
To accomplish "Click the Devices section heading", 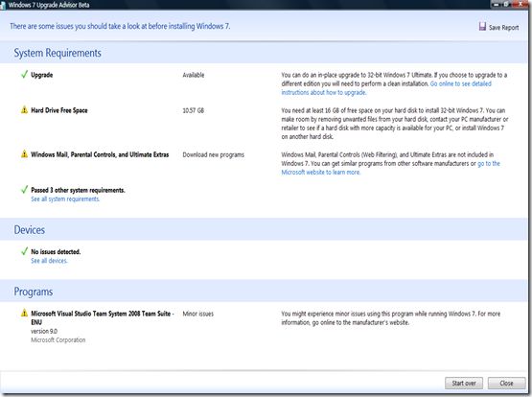I will 29,230.
